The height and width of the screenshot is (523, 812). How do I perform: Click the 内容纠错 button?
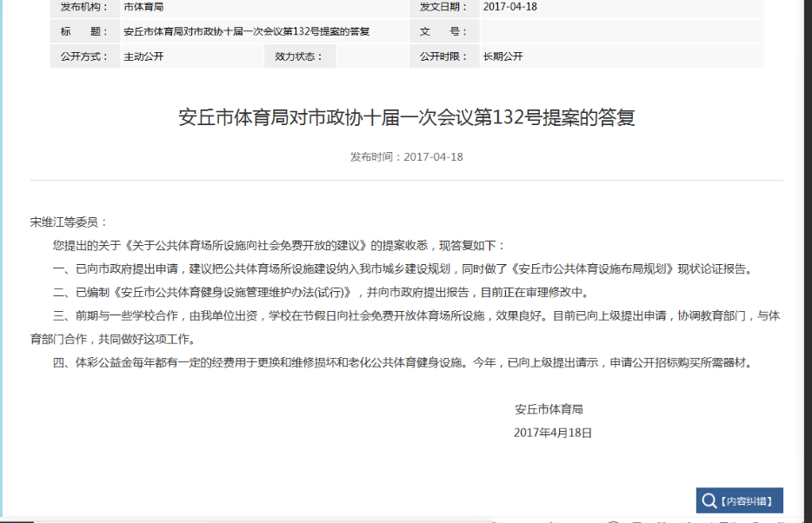[x=739, y=500]
